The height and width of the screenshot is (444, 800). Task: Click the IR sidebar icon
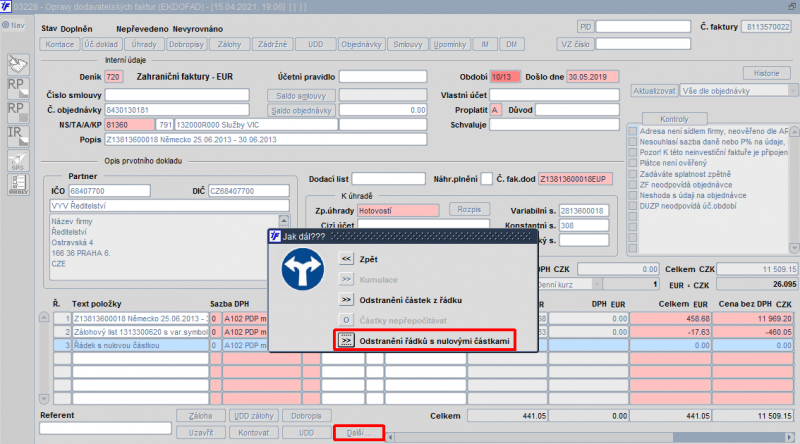17,134
